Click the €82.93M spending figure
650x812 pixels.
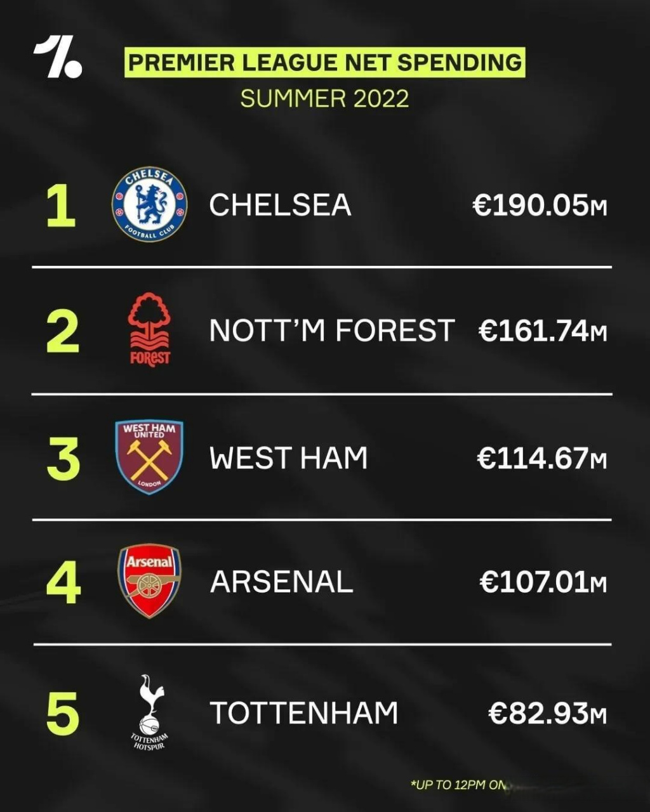(x=548, y=713)
